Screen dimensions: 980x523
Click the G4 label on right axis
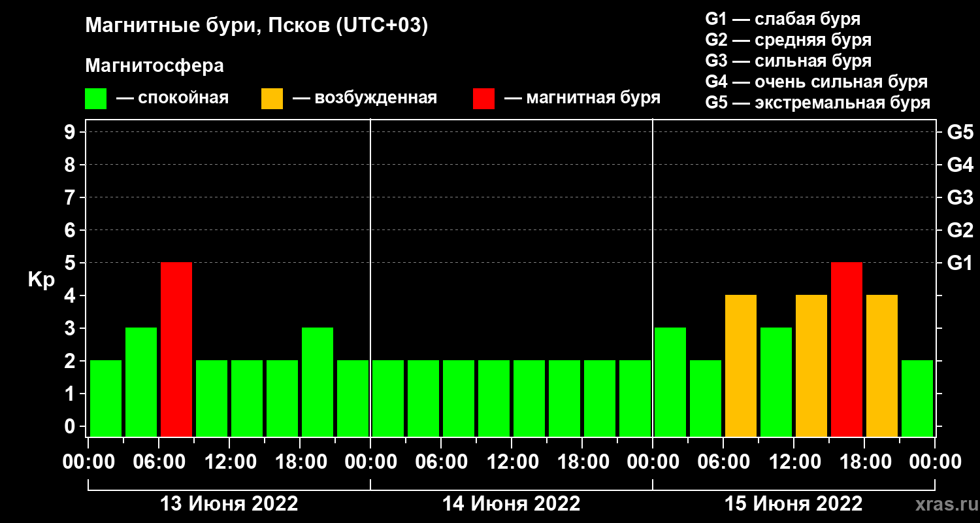[x=960, y=165]
